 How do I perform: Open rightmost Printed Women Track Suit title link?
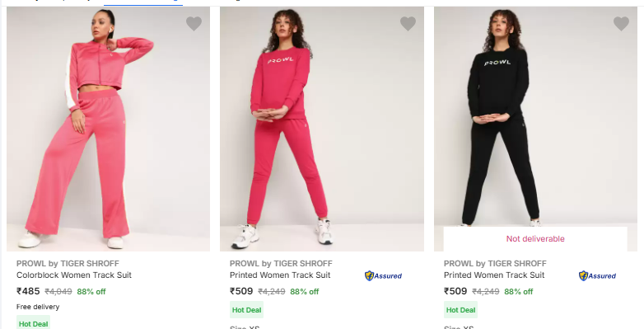(494, 275)
